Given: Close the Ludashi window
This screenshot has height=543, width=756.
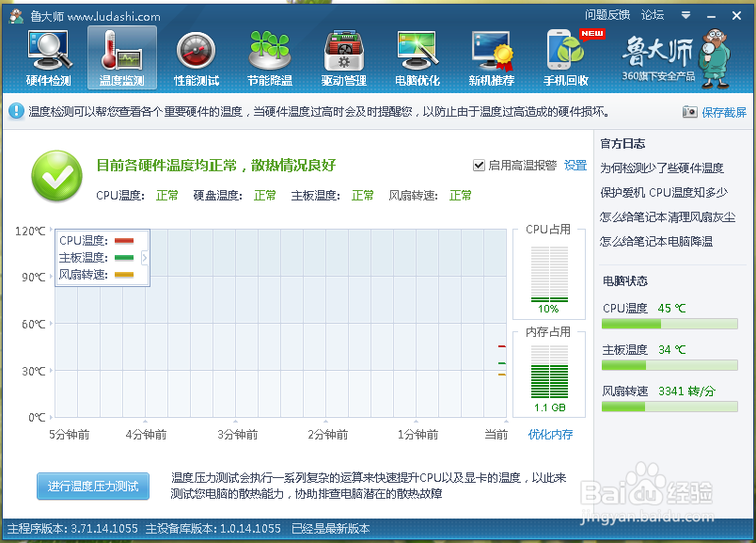Looking at the screenshot, I should click(736, 16).
